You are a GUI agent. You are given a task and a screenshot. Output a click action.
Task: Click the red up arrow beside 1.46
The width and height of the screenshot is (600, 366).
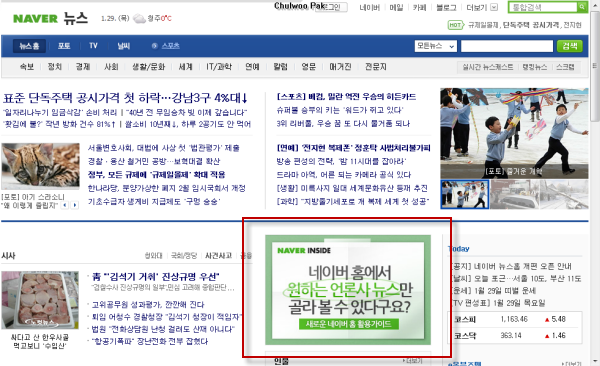547,336
